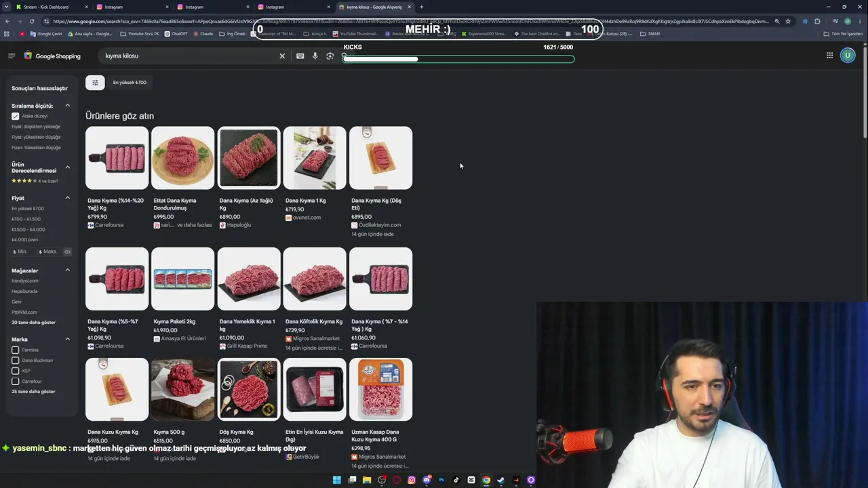Switch to Chrome in the taskbar
868x488 pixels.
coord(486,480)
